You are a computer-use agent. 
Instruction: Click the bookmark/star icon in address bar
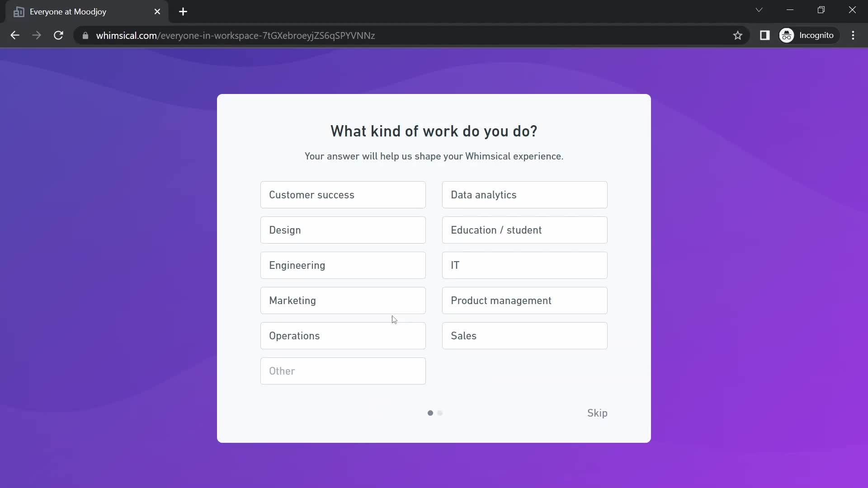coord(738,35)
